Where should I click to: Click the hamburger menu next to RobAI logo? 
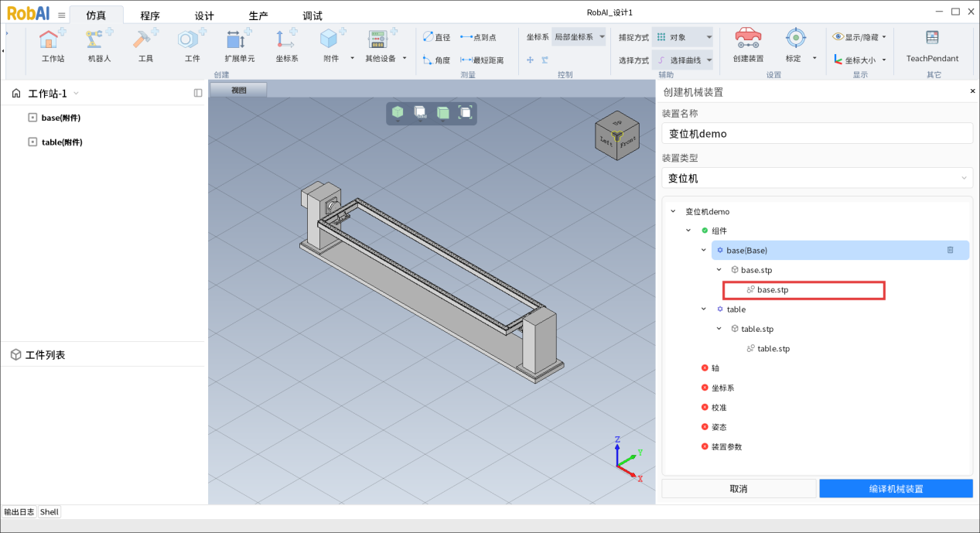click(62, 15)
